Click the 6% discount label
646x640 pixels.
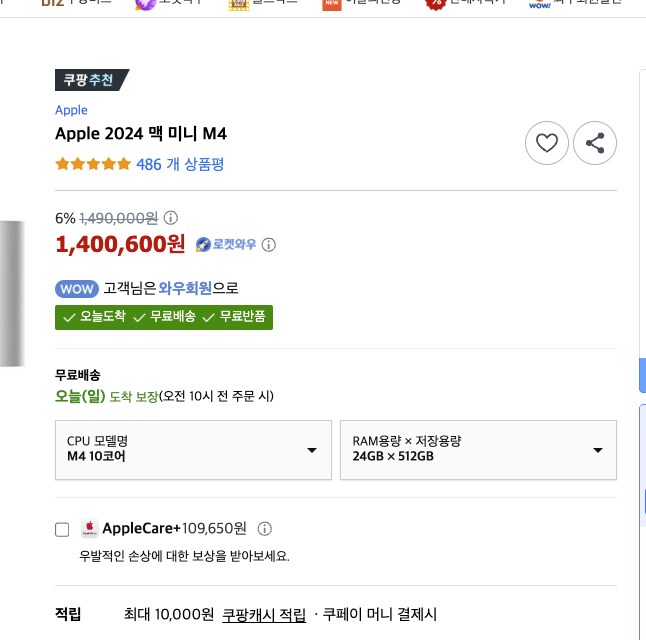(x=65, y=218)
